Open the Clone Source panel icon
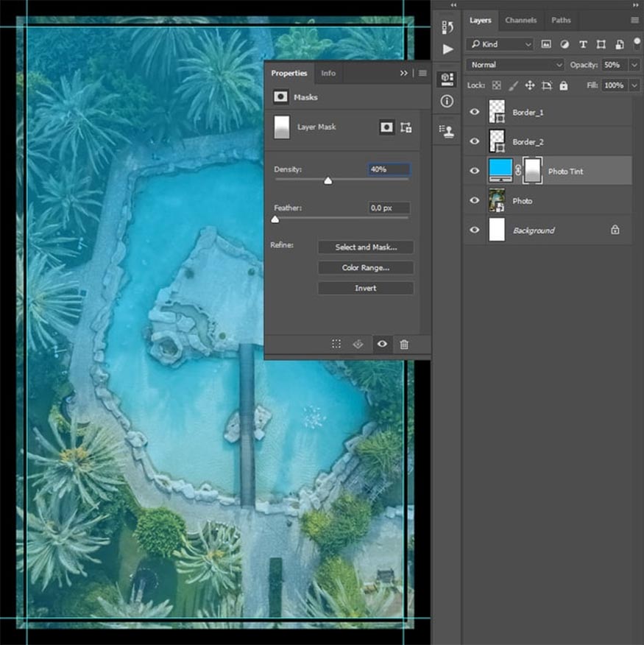The width and height of the screenshot is (644, 645). tap(447, 131)
